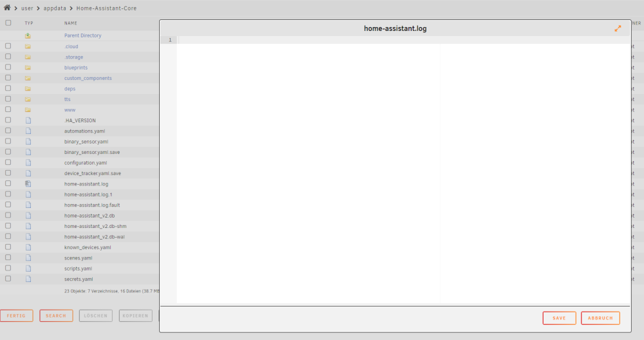The image size is (644, 340).
Task: Expand the editor with the orange arrows icon
Action: tap(618, 28)
